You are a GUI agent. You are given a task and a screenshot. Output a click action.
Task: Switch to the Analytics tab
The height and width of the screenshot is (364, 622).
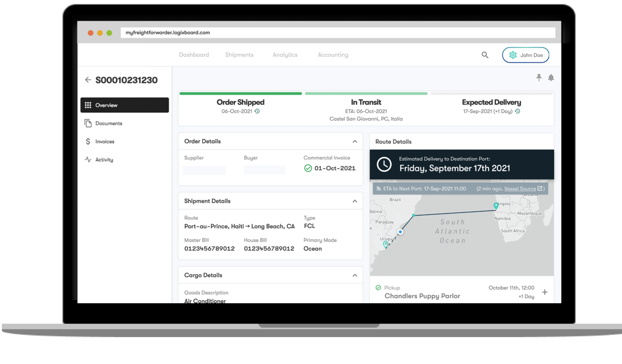[285, 55]
